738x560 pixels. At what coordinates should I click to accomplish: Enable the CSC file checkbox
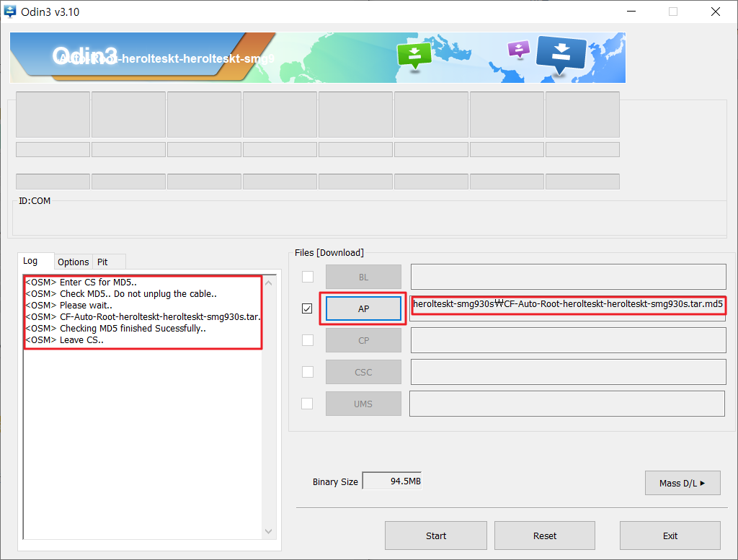(307, 372)
